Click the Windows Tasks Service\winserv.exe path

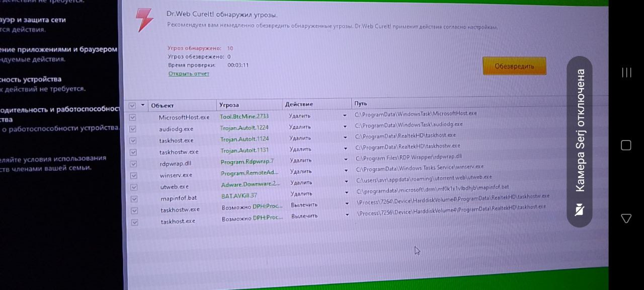click(x=420, y=168)
